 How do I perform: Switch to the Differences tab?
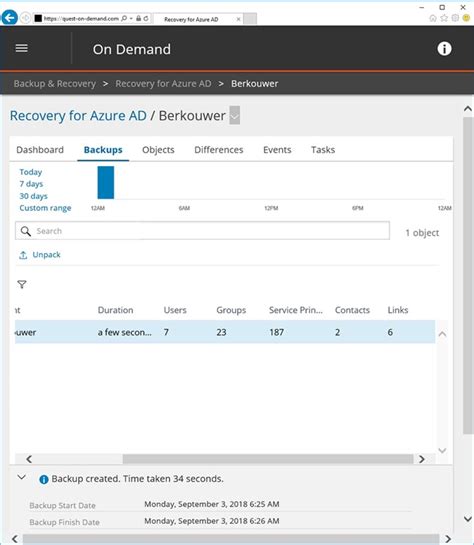click(219, 150)
